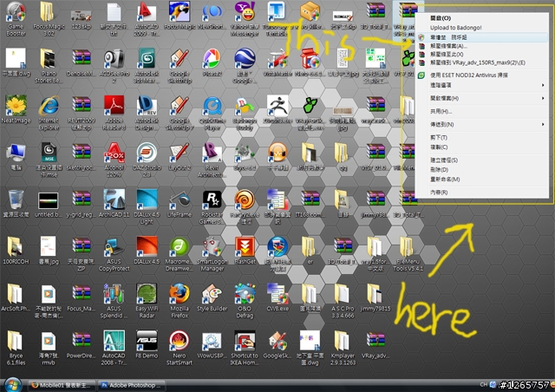This screenshot has height=392, width=555.
Task: Open the VistaMaster shortcut
Action: 277,62
